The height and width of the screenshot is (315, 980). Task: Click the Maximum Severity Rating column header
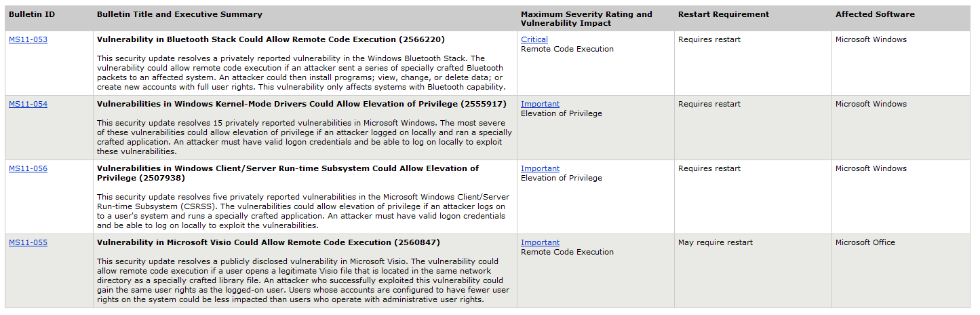(x=586, y=18)
